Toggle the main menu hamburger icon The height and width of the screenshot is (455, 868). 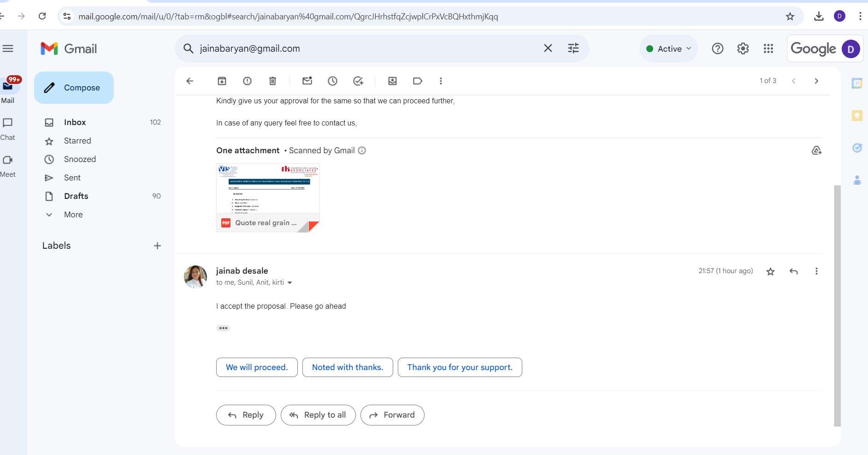click(8, 48)
